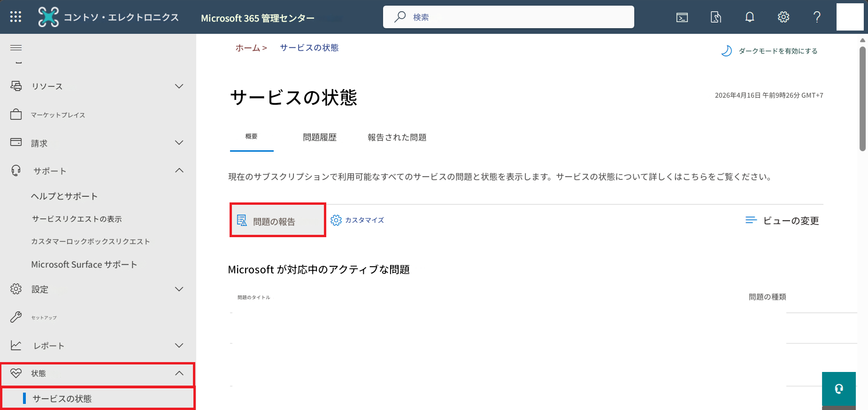Click the account avatar square at the top right
This screenshot has width=868, height=410.
tap(850, 17)
